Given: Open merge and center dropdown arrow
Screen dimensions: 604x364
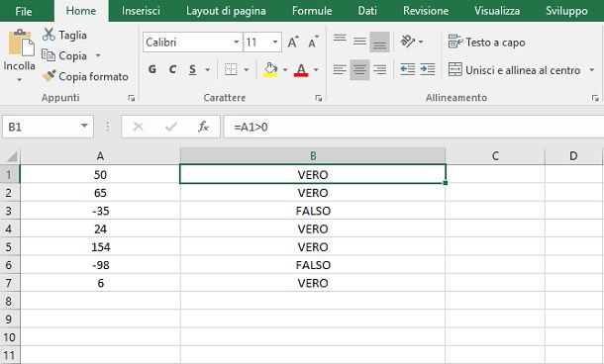Looking at the screenshot, I should [592, 70].
